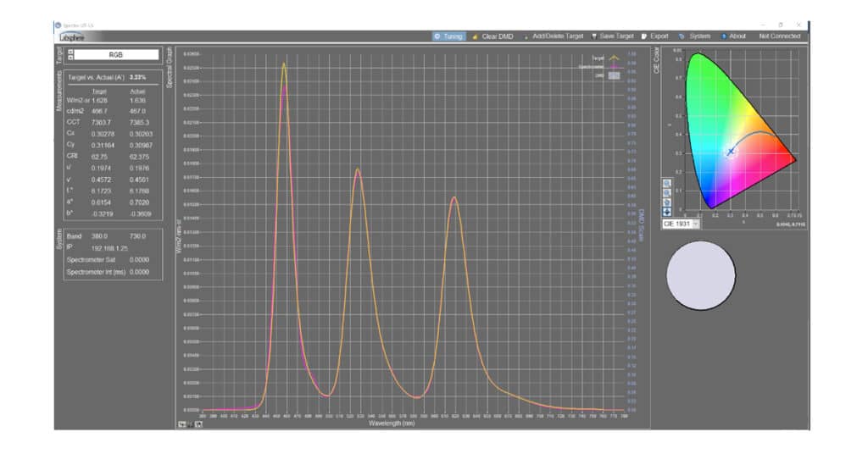This screenshot has width=868, height=454.
Task: Click the IP address 192.168.1.25
Action: point(109,248)
